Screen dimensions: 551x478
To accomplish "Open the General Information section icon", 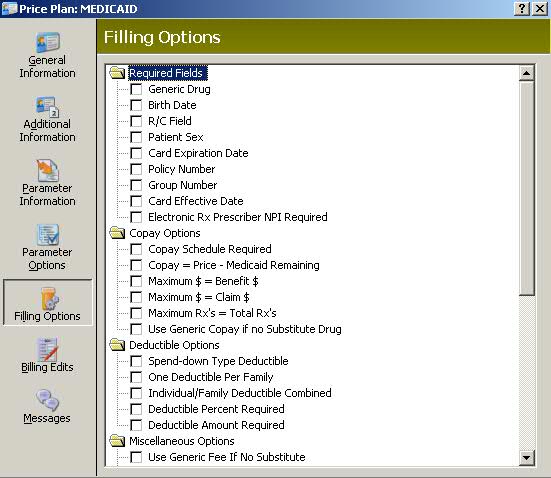I will [47, 43].
